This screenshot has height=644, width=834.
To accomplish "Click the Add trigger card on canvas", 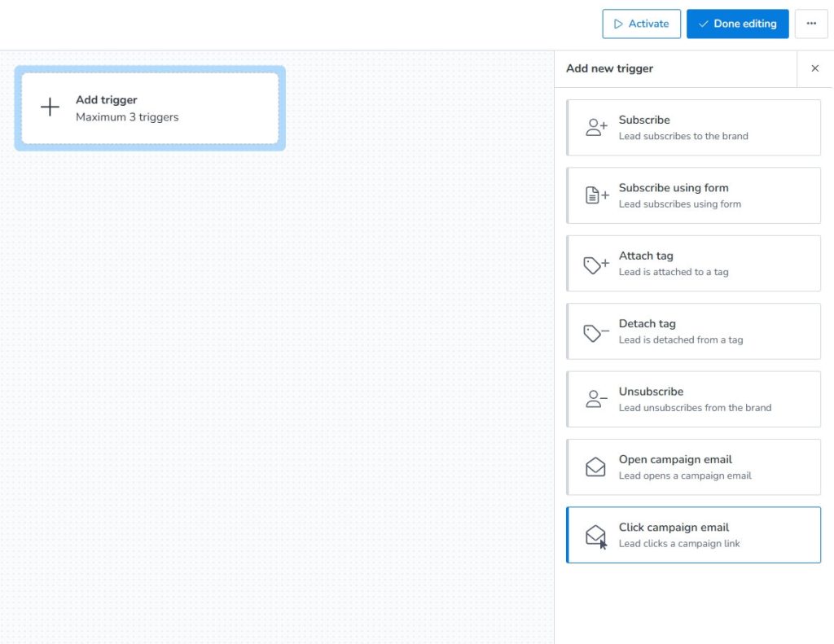I will (x=150, y=108).
